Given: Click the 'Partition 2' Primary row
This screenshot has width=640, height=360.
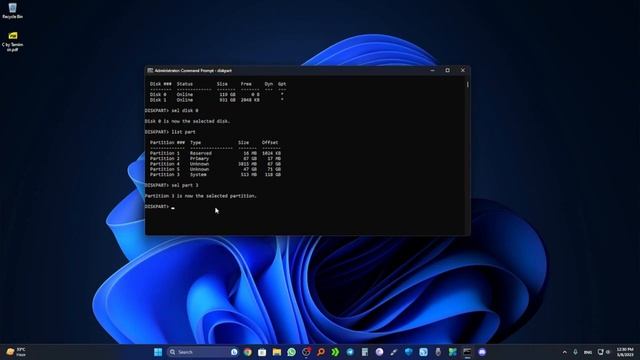Looking at the screenshot, I should (x=215, y=159).
